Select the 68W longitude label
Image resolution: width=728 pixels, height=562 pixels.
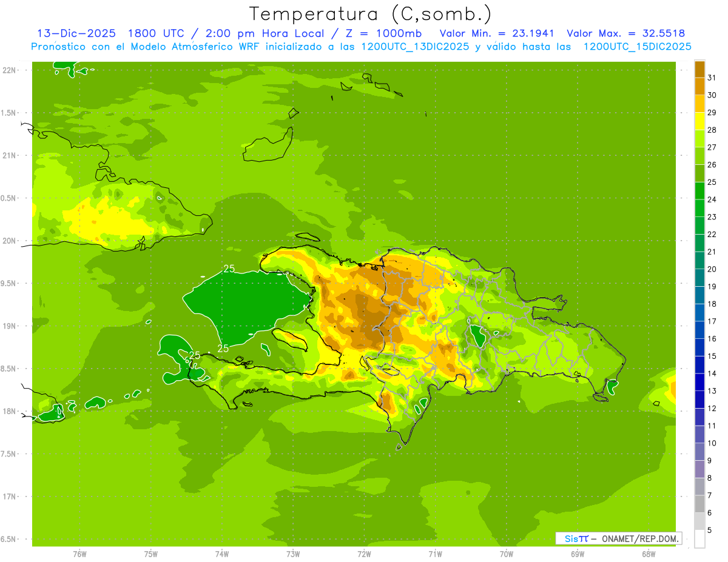click(649, 554)
